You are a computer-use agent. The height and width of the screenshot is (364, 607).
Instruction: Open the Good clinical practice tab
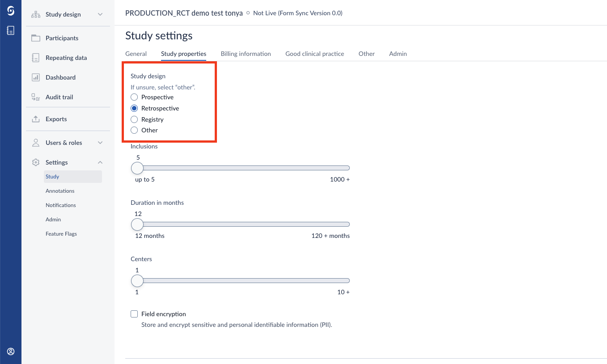click(x=314, y=54)
